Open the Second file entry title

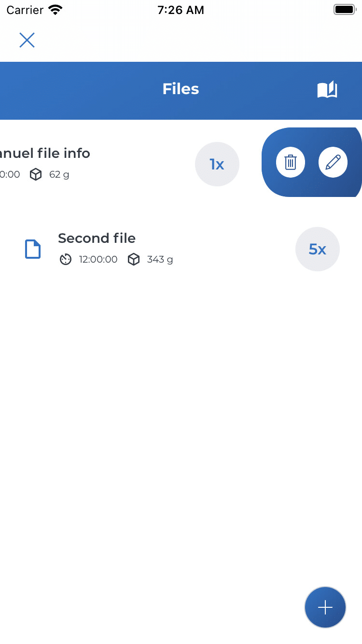[97, 238]
